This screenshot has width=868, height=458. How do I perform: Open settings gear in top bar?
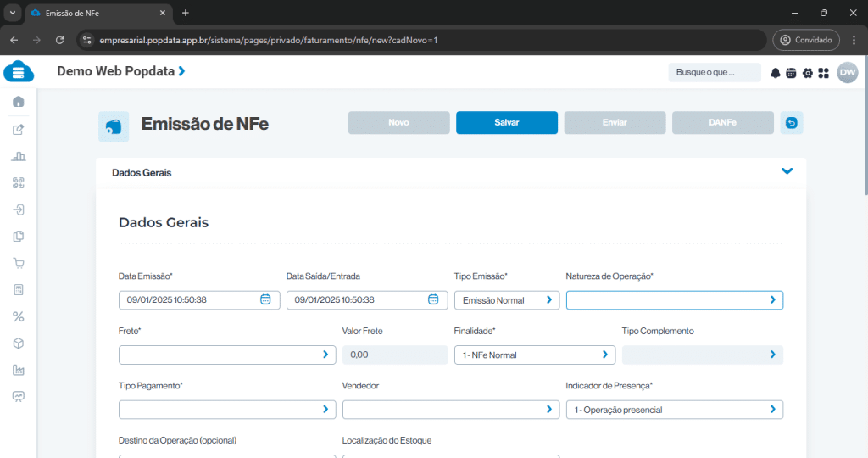coord(807,73)
